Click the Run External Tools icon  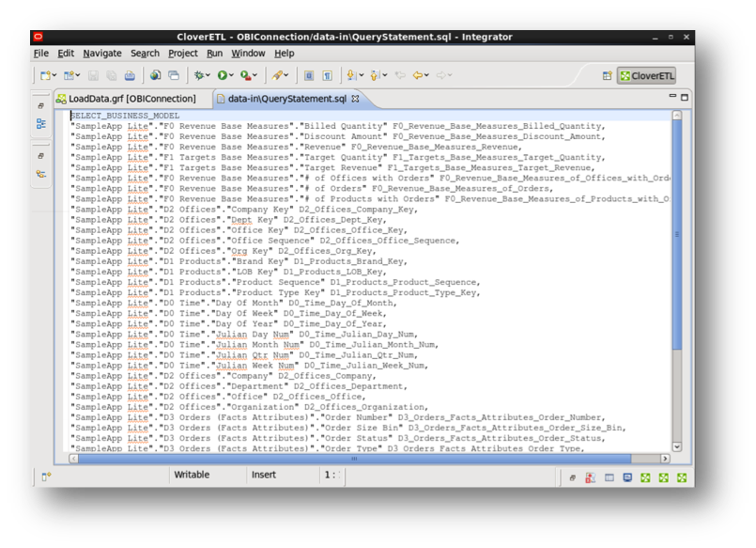pyautogui.click(x=245, y=75)
